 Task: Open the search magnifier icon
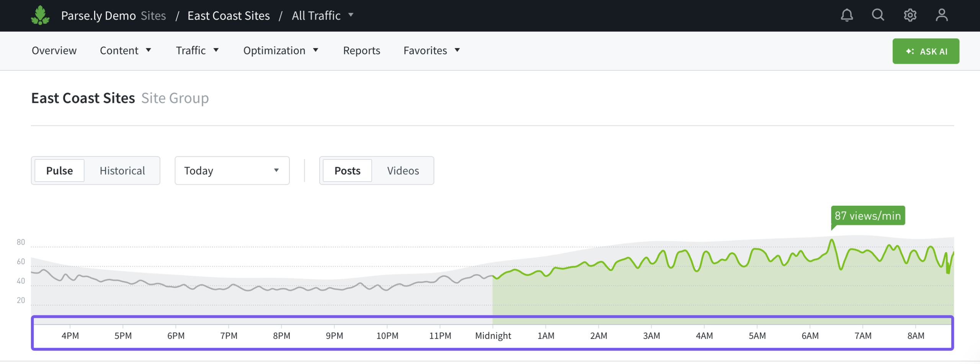(x=878, y=15)
